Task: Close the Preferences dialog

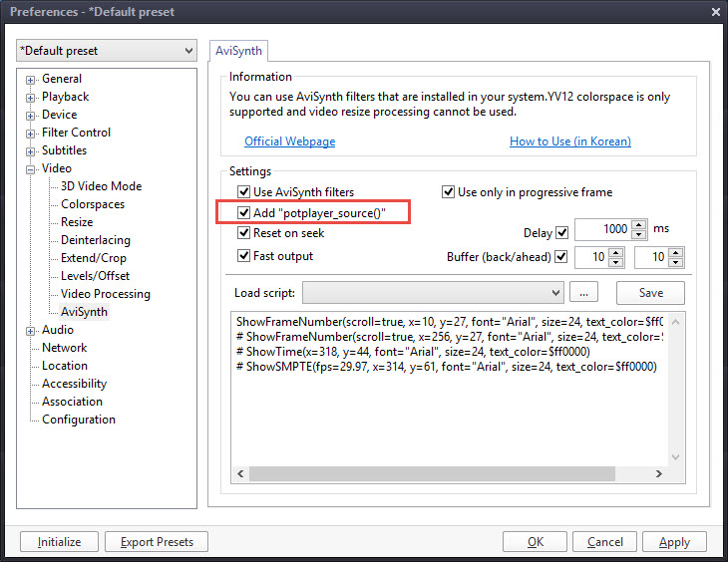Action: (715, 12)
